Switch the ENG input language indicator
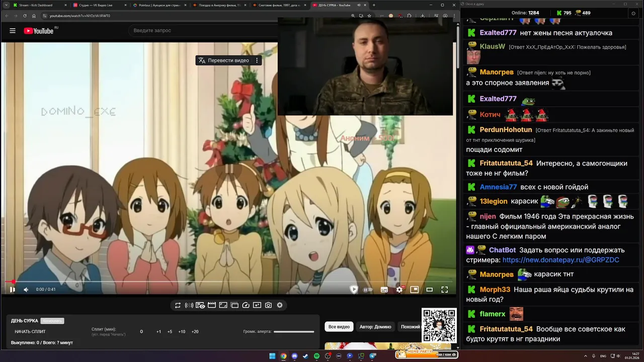The height and width of the screenshot is (362, 644). tap(603, 356)
